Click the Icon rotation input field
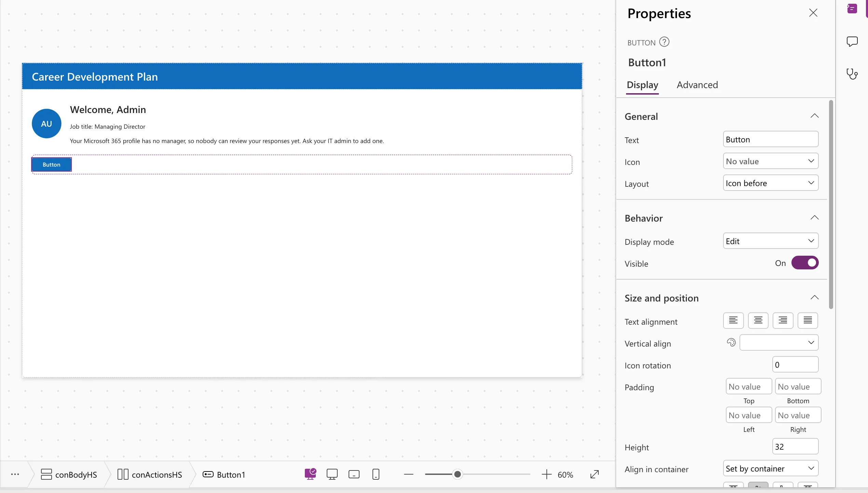 pos(795,365)
